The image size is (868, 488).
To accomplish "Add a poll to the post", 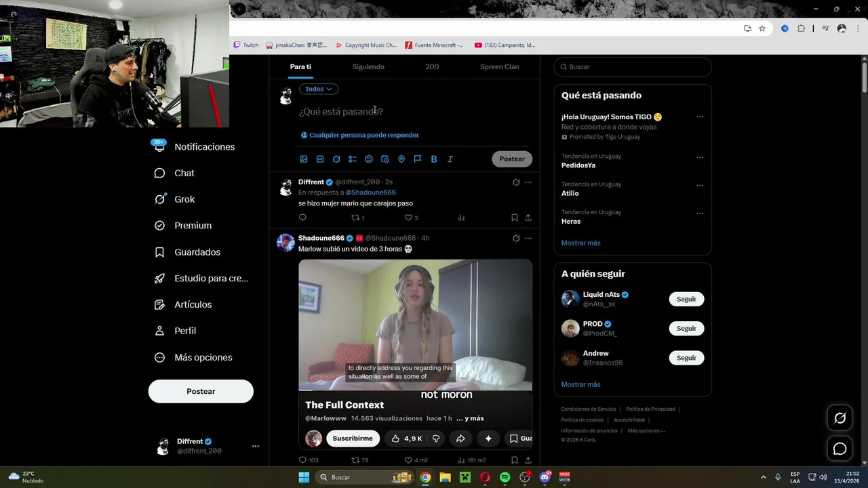I will (353, 159).
